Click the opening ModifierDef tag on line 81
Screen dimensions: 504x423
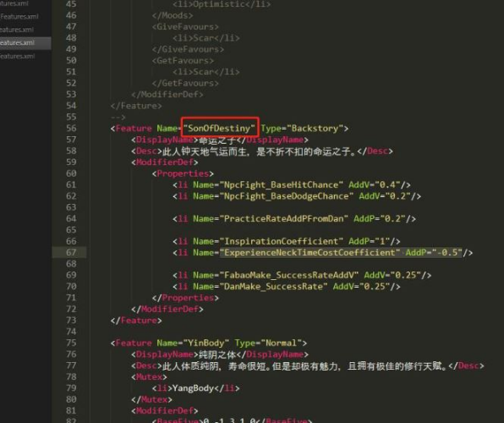point(165,411)
